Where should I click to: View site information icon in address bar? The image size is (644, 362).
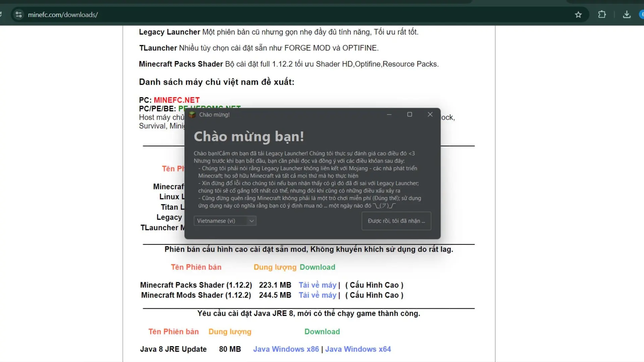coord(19,15)
